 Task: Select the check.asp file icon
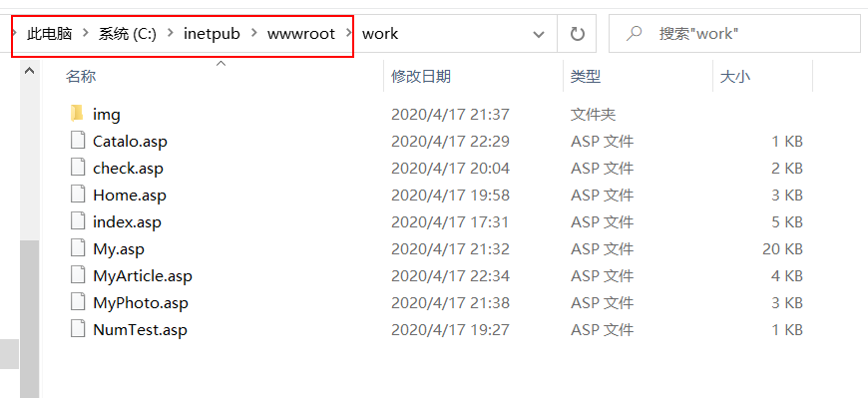click(x=78, y=168)
